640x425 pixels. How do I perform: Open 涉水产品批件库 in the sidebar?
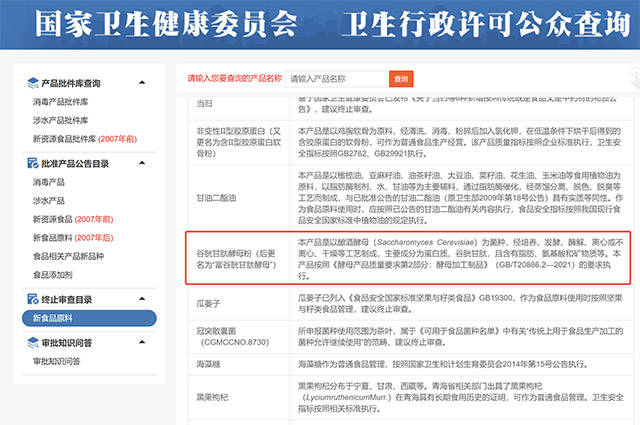tap(63, 119)
